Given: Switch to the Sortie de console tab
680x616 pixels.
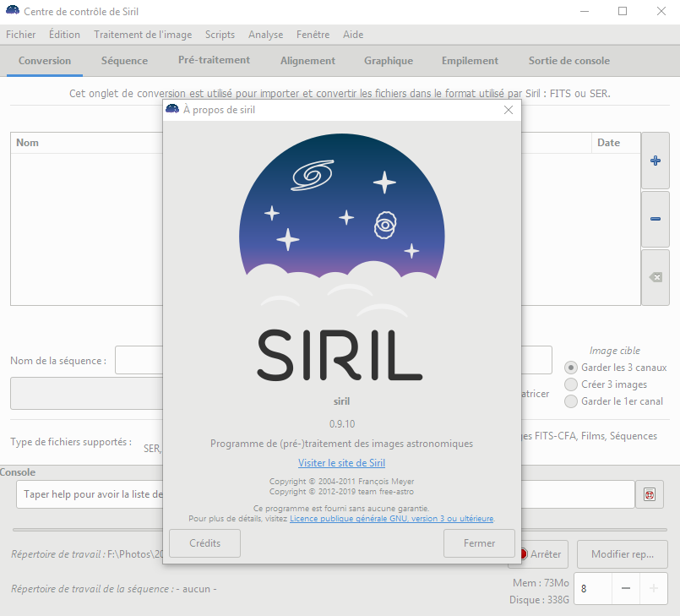Looking at the screenshot, I should pyautogui.click(x=569, y=61).
